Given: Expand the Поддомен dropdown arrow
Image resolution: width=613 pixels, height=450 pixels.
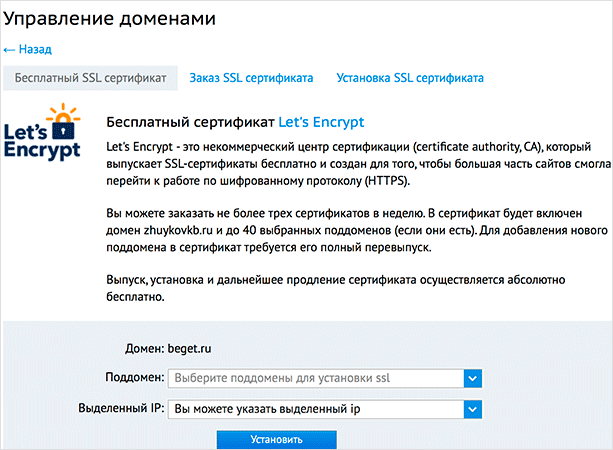Looking at the screenshot, I should coord(473,378).
